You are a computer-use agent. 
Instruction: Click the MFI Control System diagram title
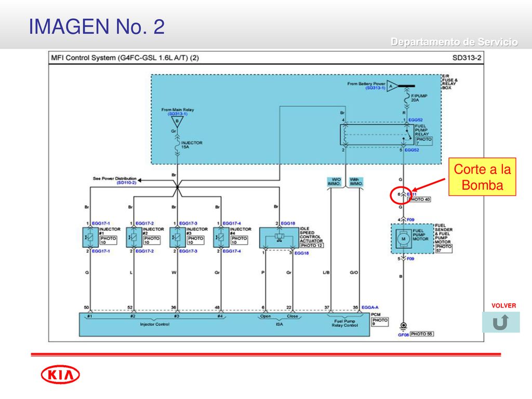(x=125, y=58)
